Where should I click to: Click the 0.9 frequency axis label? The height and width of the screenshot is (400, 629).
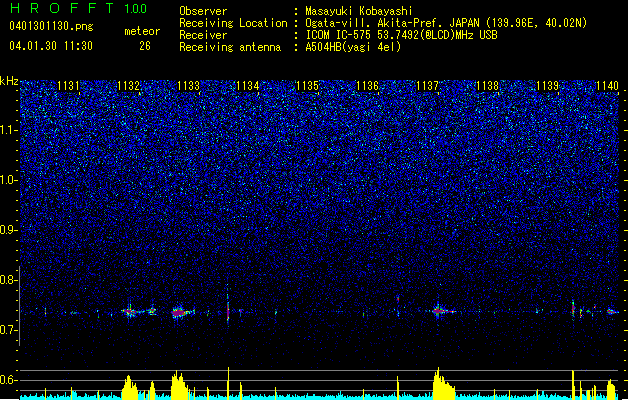[x=9, y=230]
